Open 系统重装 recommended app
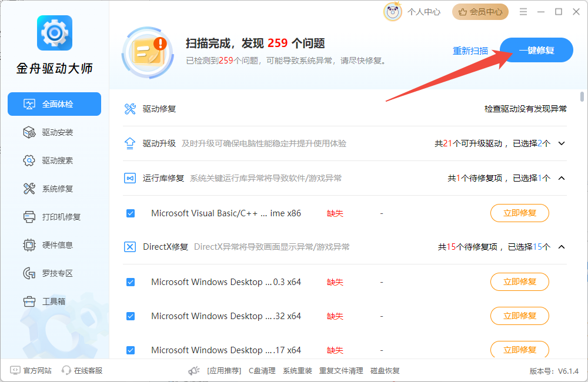The height and width of the screenshot is (382, 588). (298, 371)
